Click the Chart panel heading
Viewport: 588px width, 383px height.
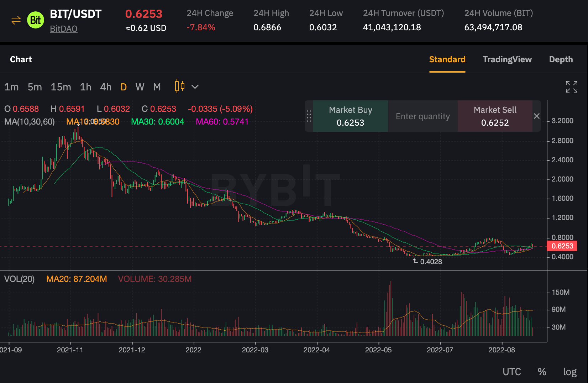(21, 59)
